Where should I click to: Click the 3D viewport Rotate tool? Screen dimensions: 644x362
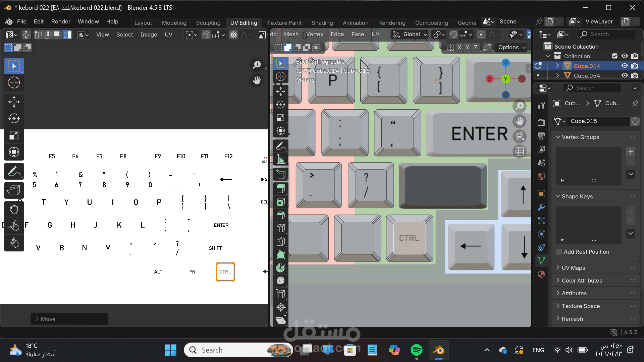point(281,105)
